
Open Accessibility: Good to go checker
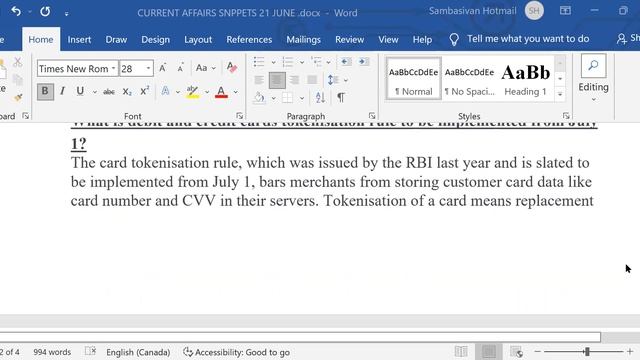click(237, 352)
